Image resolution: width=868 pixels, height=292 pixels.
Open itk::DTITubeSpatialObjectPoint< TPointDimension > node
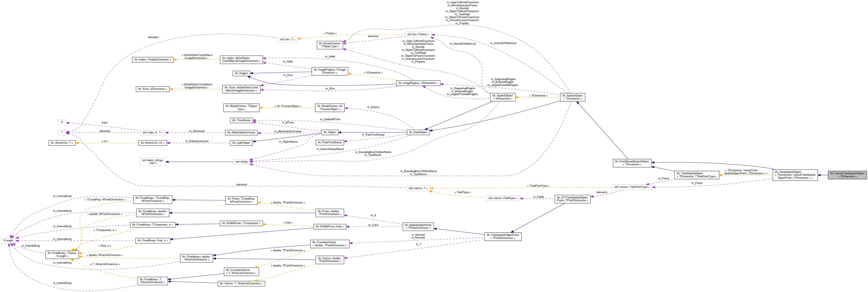tap(572, 199)
